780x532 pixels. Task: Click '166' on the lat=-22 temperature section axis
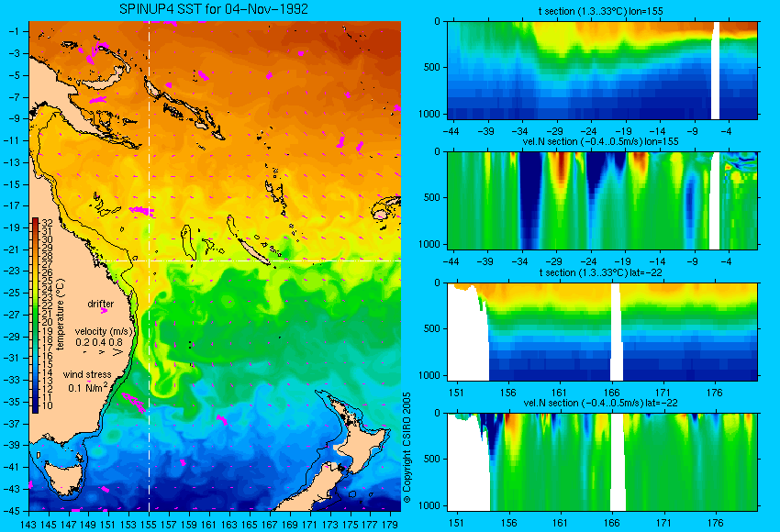coord(611,393)
